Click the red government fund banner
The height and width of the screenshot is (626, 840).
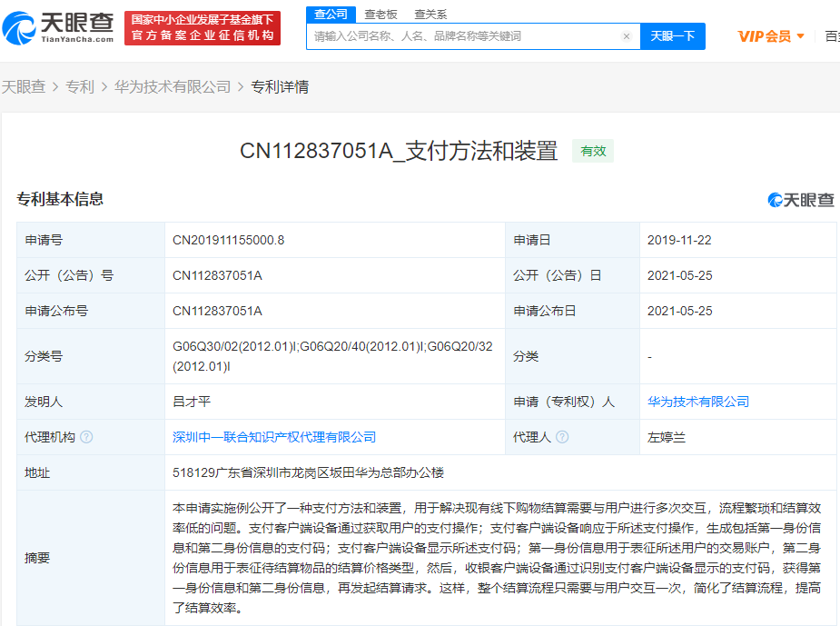(x=203, y=27)
